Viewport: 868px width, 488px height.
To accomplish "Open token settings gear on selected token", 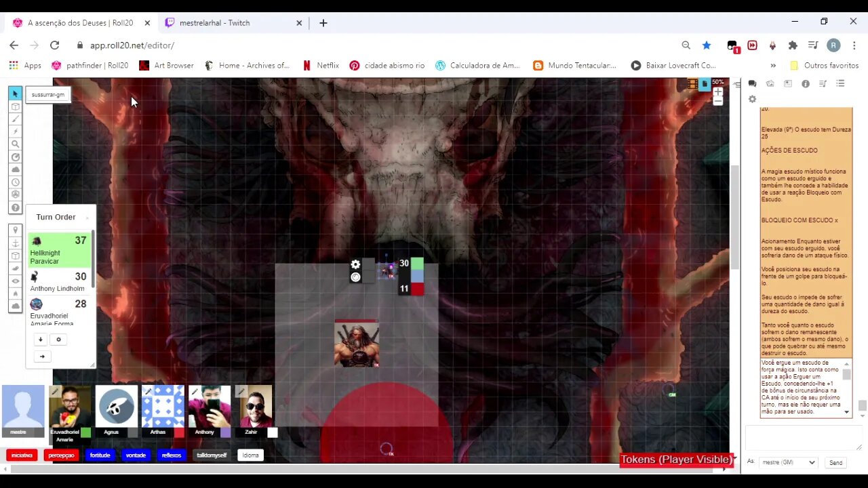I will (x=355, y=265).
